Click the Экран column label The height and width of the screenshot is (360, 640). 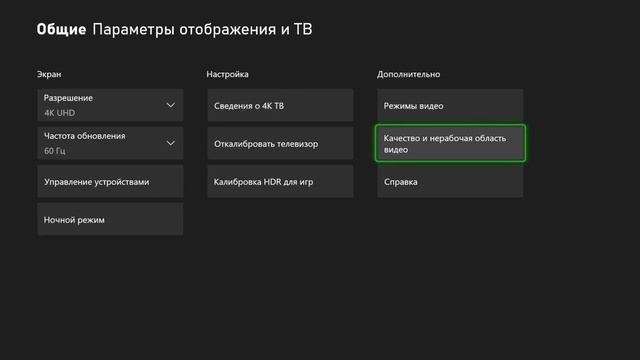[x=49, y=74]
